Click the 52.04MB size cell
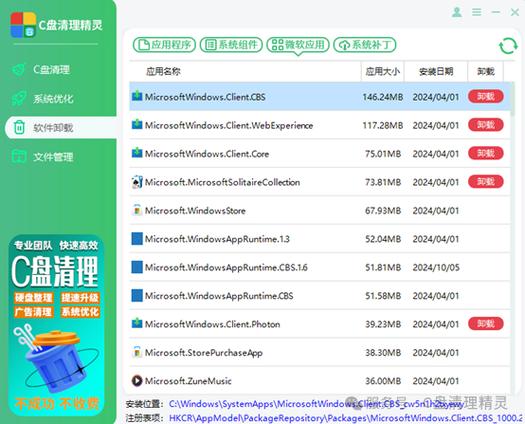This screenshot has height=424, width=525. [383, 239]
